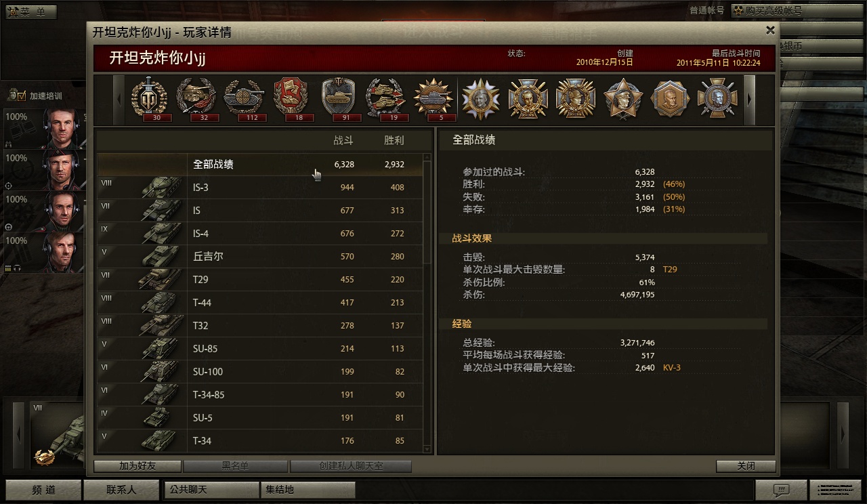Image resolution: width=867 pixels, height=504 pixels.
Task: Select the sunburst tank medal showing 5
Action: [433, 99]
